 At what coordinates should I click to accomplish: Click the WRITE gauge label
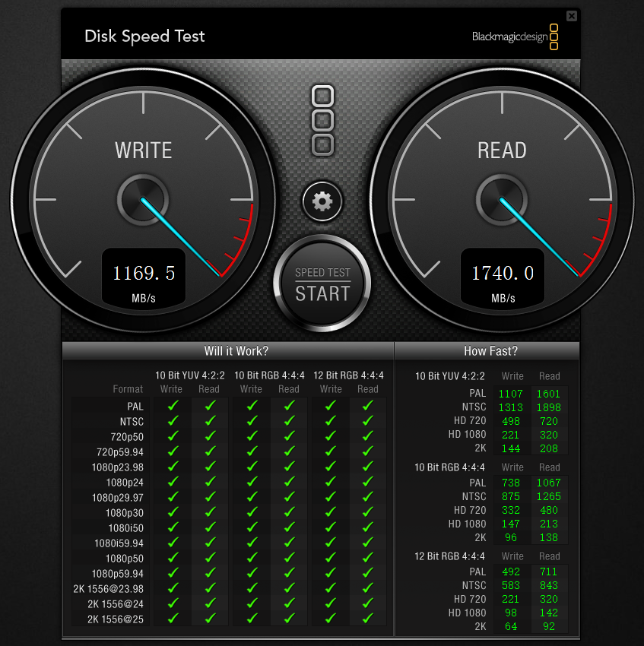pos(143,150)
